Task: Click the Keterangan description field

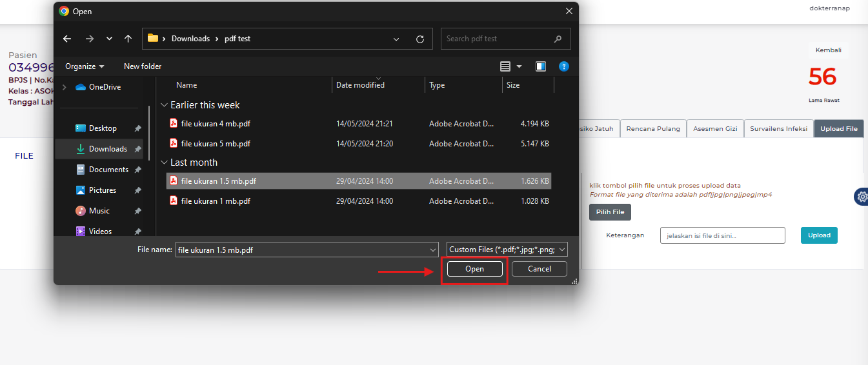Action: point(722,235)
